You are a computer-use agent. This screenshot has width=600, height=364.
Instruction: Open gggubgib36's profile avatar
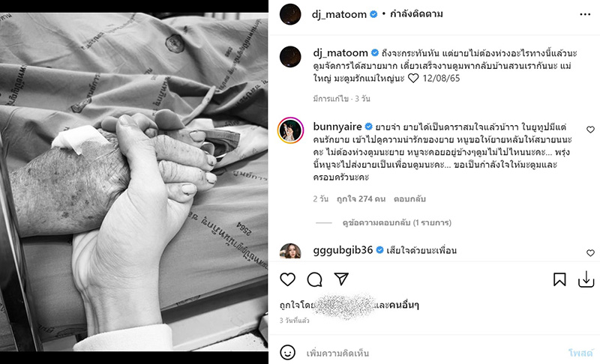(290, 251)
